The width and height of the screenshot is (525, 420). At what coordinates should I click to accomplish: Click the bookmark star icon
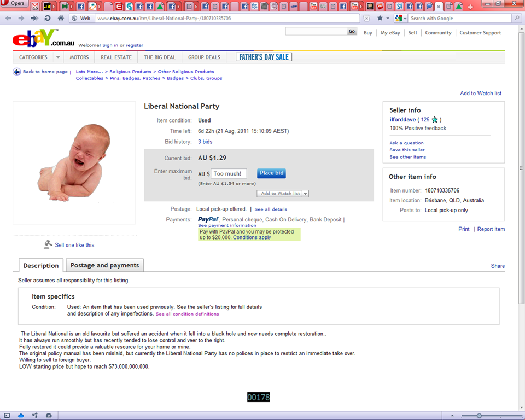point(380,18)
